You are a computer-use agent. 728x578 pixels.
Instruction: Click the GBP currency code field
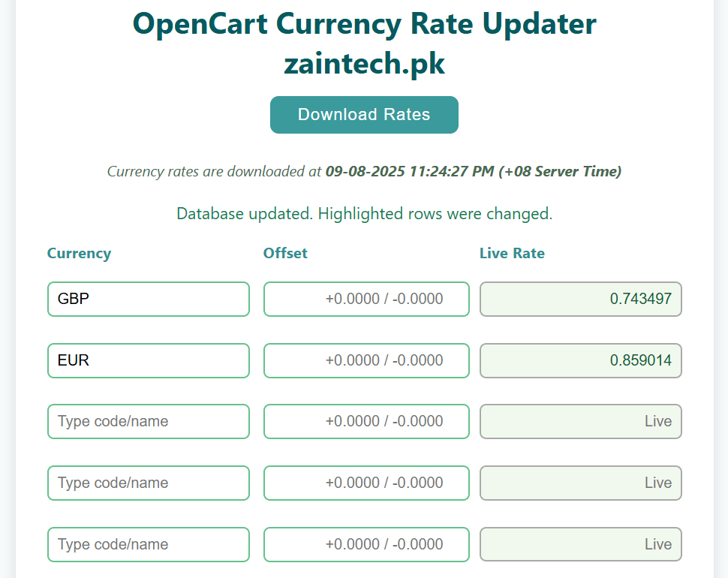(x=148, y=299)
